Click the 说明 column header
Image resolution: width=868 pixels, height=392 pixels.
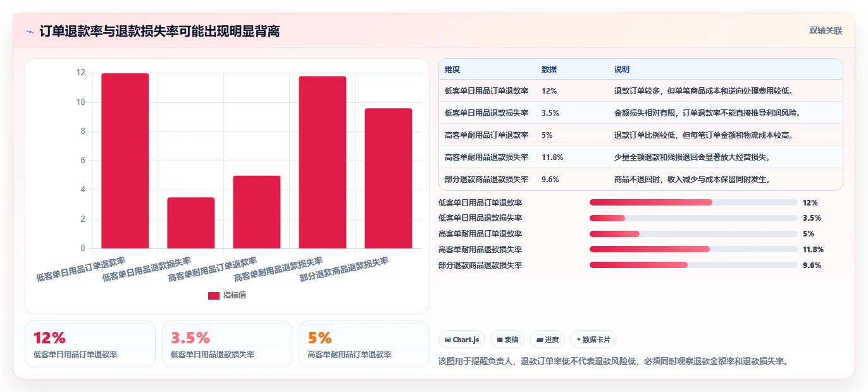coord(622,69)
